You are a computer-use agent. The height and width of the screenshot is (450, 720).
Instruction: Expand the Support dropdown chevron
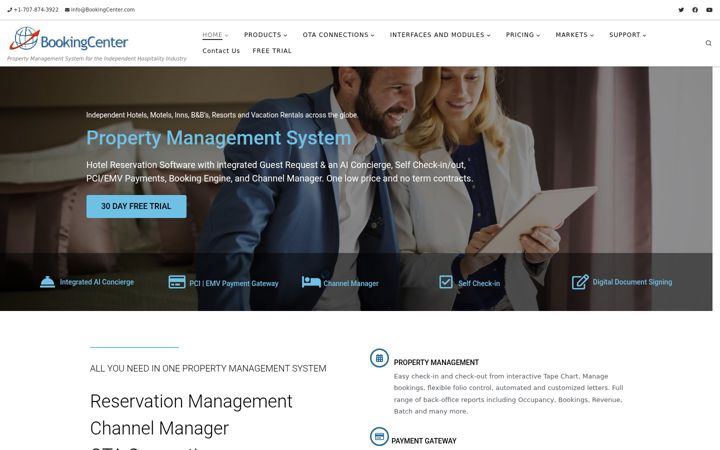pyautogui.click(x=644, y=35)
